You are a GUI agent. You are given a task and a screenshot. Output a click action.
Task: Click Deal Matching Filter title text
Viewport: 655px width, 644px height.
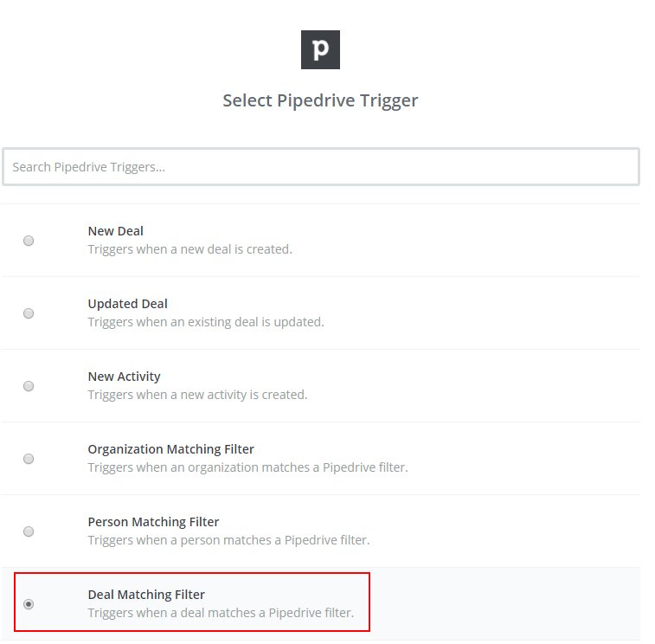pyautogui.click(x=146, y=595)
